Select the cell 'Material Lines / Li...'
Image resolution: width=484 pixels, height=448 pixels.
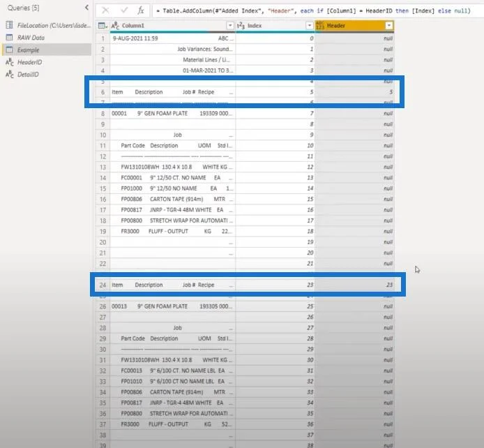(173, 59)
